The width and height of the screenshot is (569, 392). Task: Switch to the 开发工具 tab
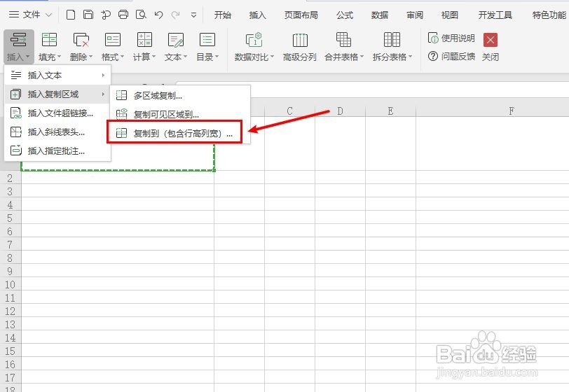[495, 15]
